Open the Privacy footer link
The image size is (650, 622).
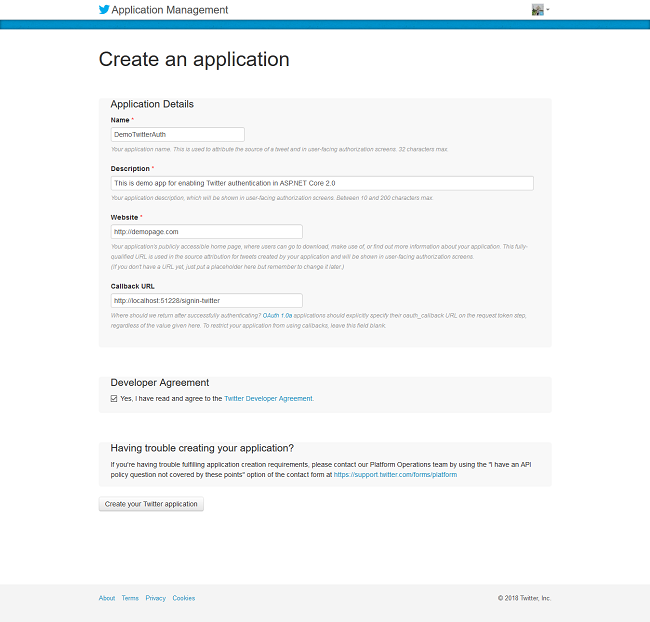155,598
